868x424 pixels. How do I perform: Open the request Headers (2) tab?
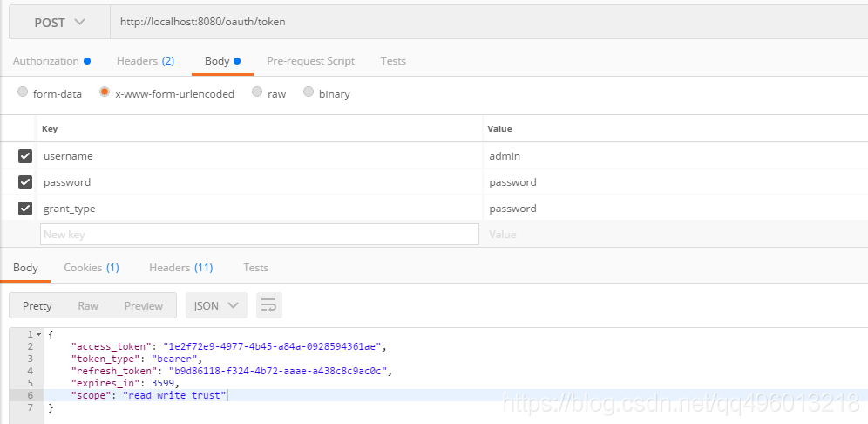coord(146,61)
